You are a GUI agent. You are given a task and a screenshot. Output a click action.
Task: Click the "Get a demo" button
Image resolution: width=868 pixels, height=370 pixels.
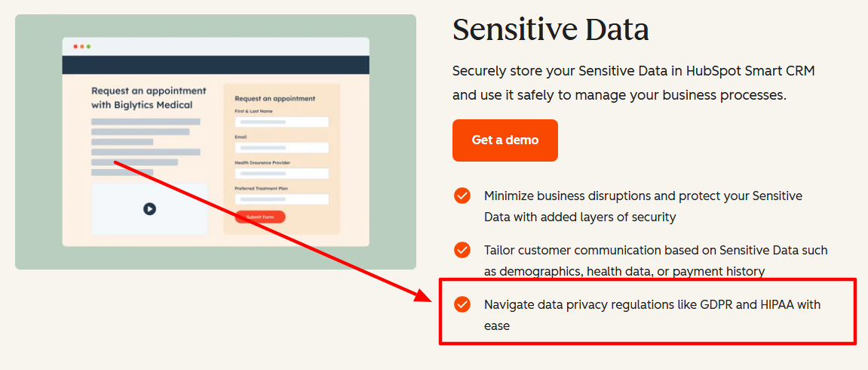coord(505,140)
